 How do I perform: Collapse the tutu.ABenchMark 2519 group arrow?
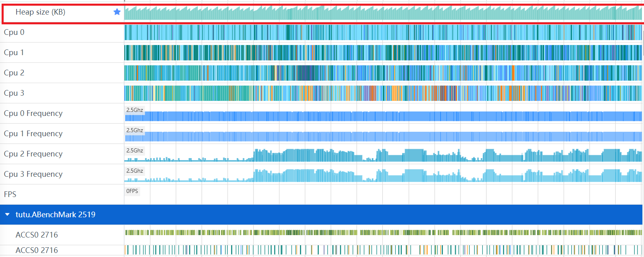pos(7,214)
